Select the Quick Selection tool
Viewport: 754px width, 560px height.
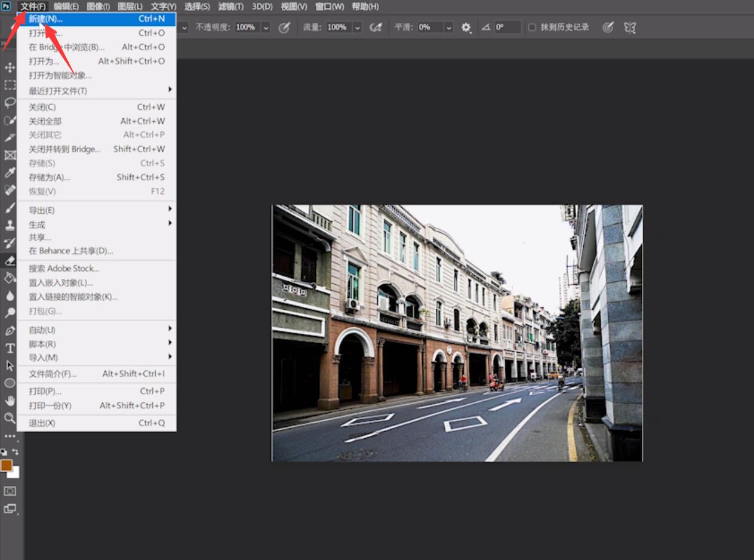point(10,120)
